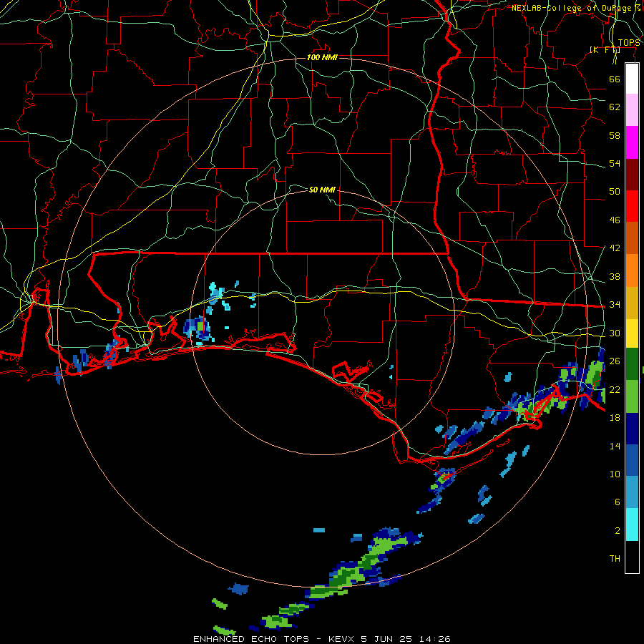Click the gold swatch beside the 34 label

(632, 303)
